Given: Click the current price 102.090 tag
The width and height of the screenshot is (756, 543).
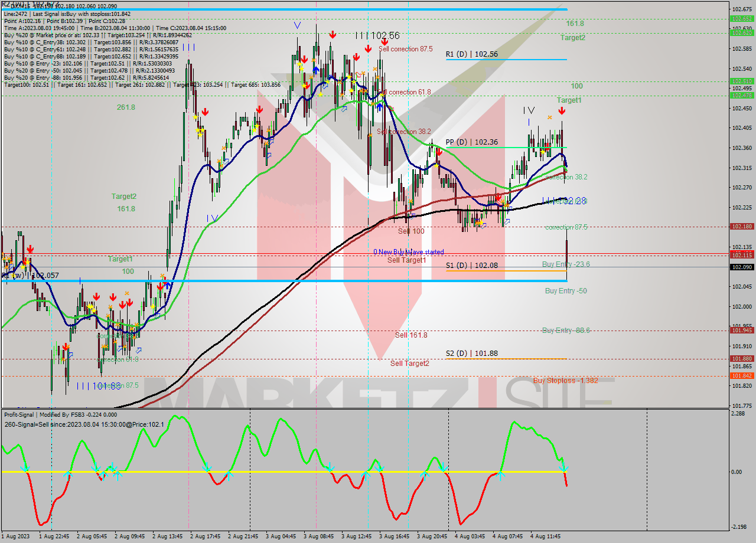Looking at the screenshot, I should (742, 267).
